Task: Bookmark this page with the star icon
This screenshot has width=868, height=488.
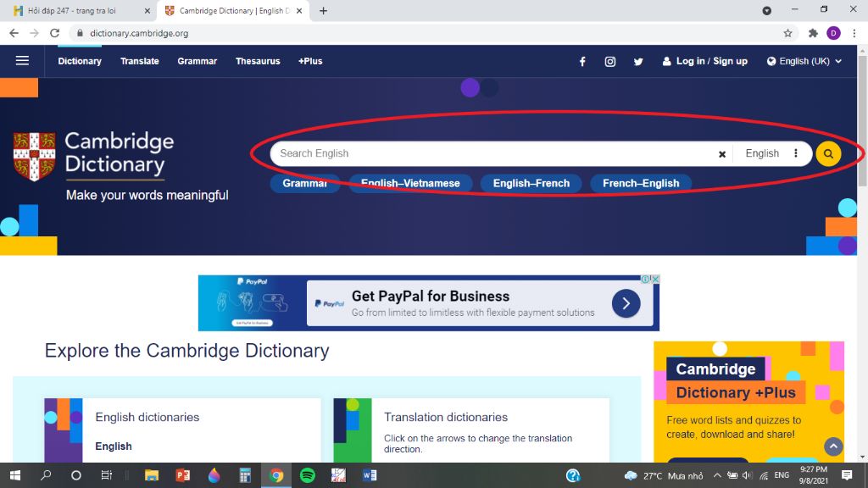Action: pyautogui.click(x=787, y=33)
